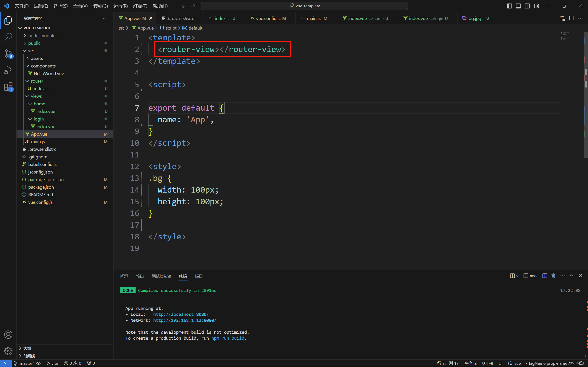Screen dimensions: 588x367
Task: Open the Accounts menu icon
Action: pyautogui.click(x=8, y=335)
